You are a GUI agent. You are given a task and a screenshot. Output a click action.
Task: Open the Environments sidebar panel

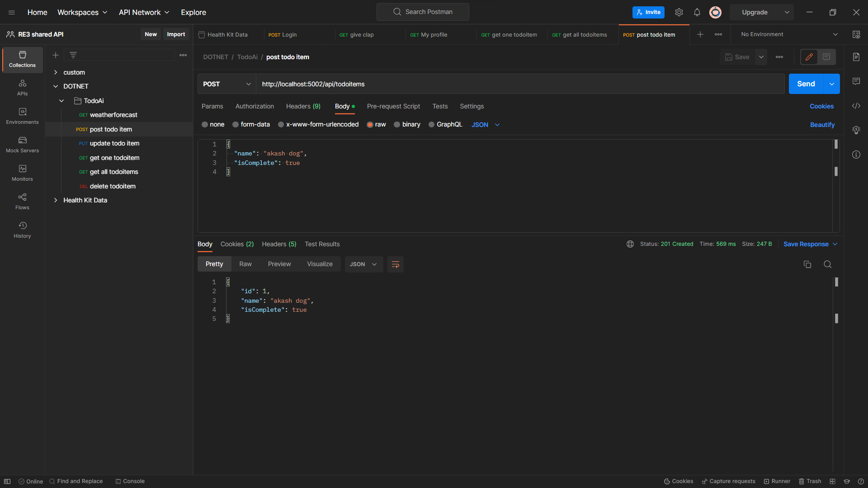[22, 116]
